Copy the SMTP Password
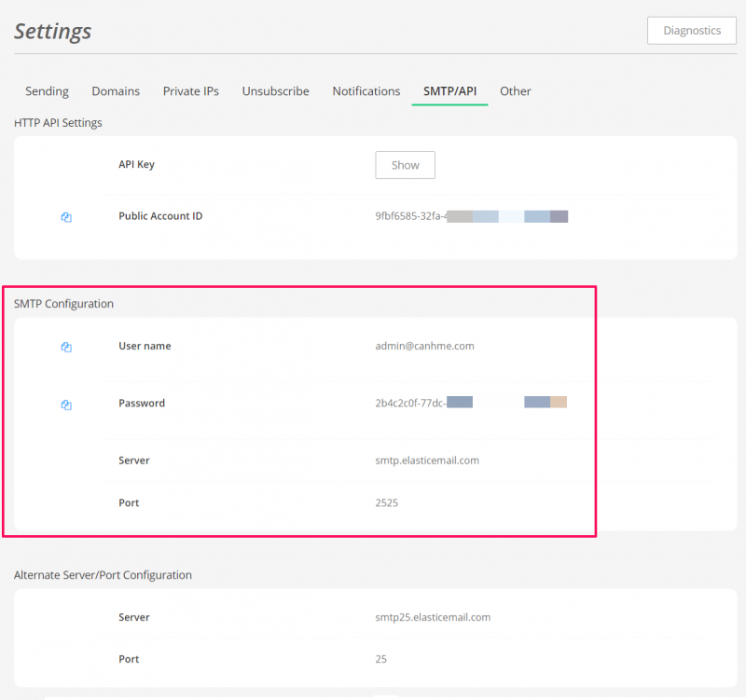The height and width of the screenshot is (700, 746). click(x=66, y=405)
